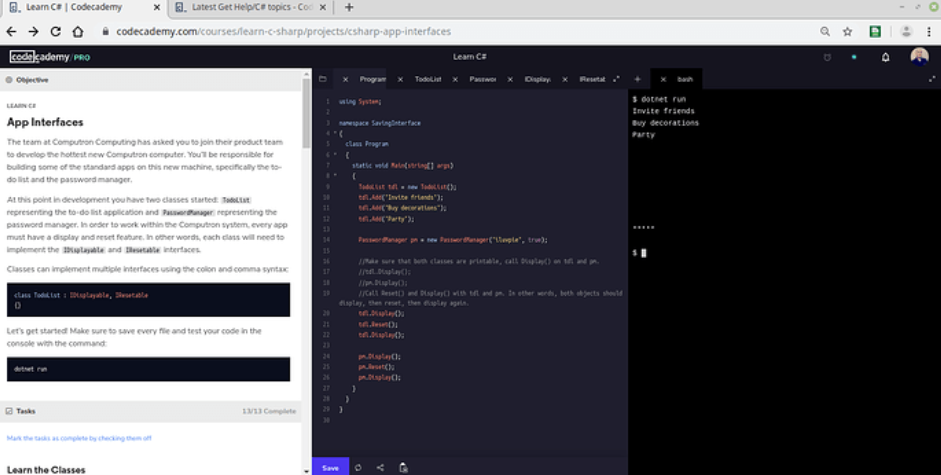Click the shield-shaped icon in Codecademy header

[827, 57]
